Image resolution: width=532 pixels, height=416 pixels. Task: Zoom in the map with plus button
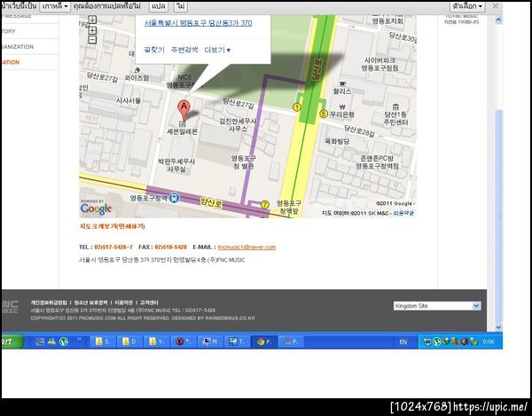point(92,30)
